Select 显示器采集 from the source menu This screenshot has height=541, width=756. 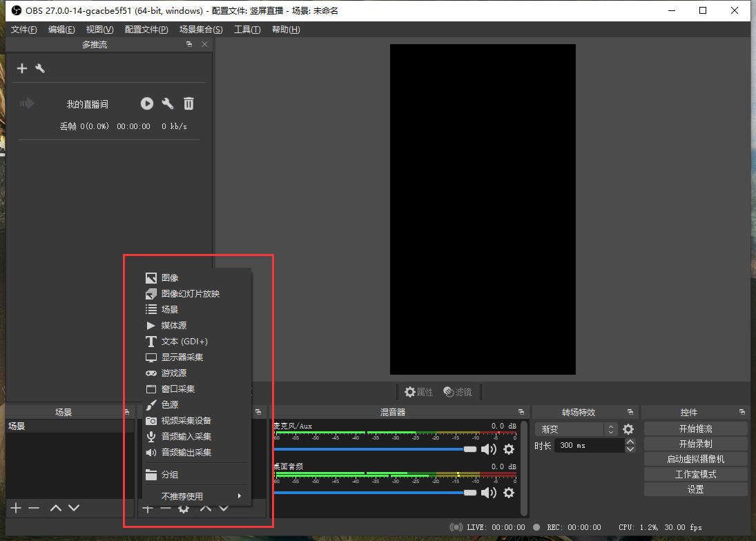pyautogui.click(x=182, y=357)
